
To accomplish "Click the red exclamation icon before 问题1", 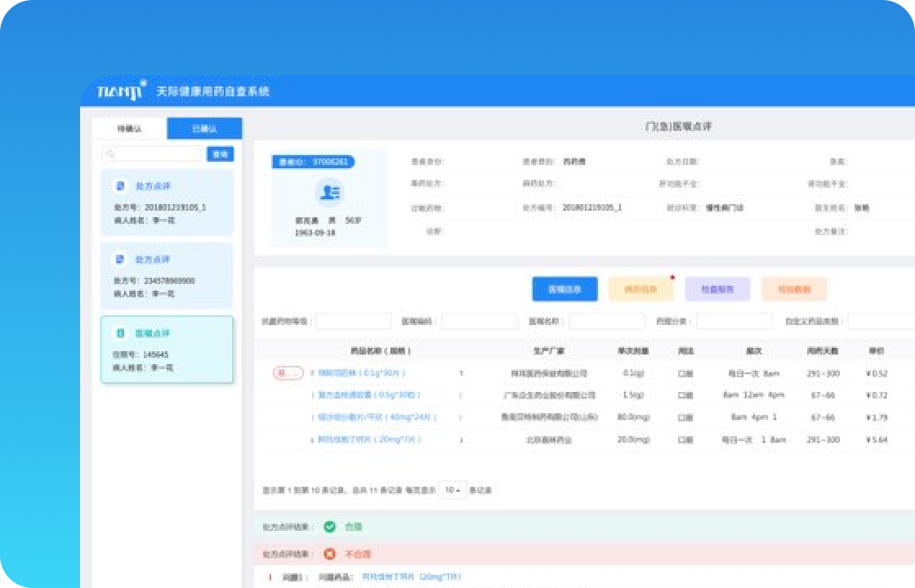I will [270, 577].
